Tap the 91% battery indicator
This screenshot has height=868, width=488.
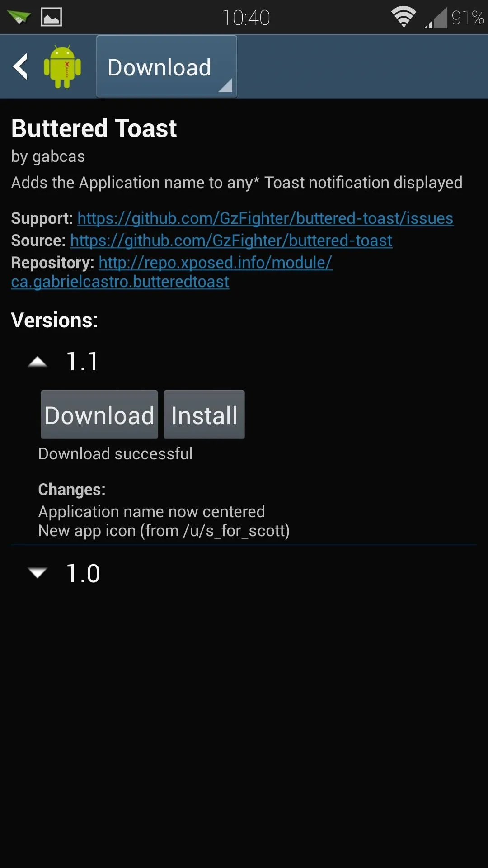468,18
